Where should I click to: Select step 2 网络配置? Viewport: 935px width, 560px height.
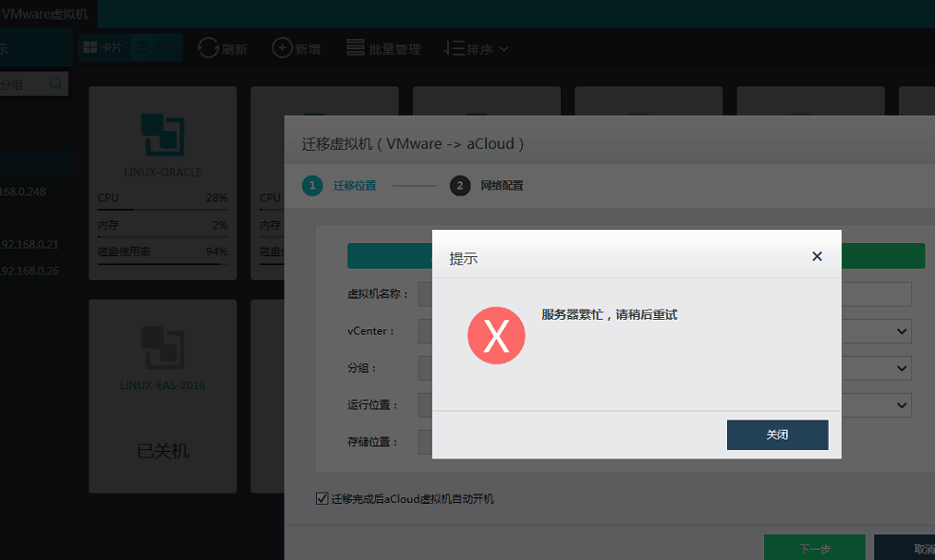click(487, 185)
